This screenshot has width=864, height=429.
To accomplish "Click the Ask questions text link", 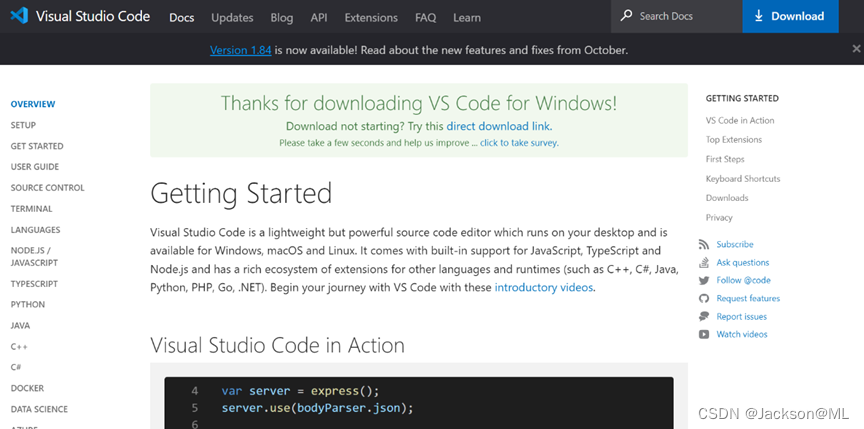I will (742, 263).
